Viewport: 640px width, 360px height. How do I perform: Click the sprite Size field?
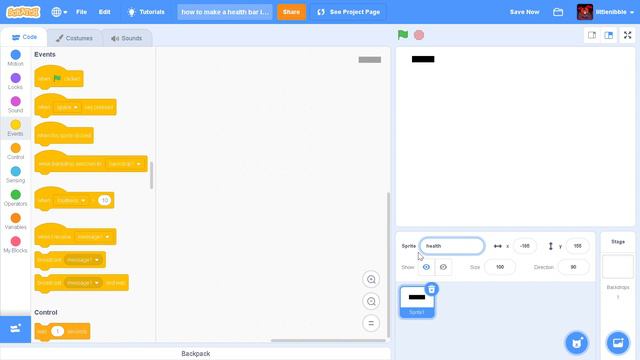tap(500, 267)
